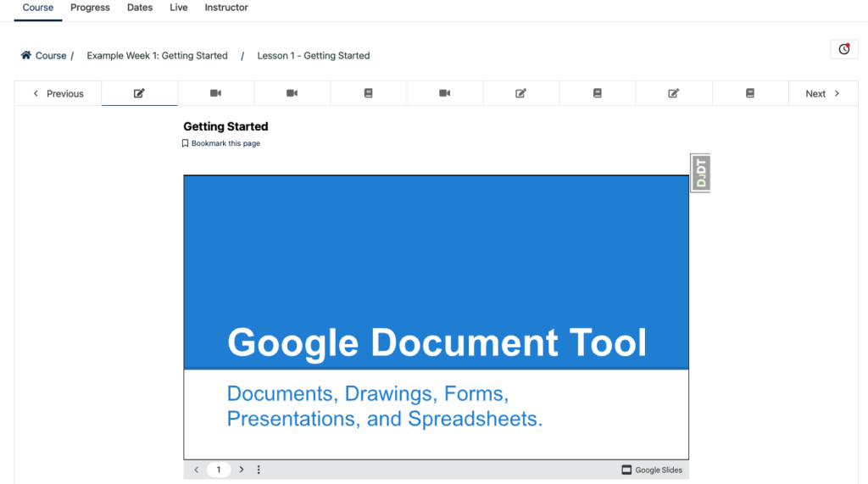
Task: Go to Previous unit
Action: click(x=58, y=93)
